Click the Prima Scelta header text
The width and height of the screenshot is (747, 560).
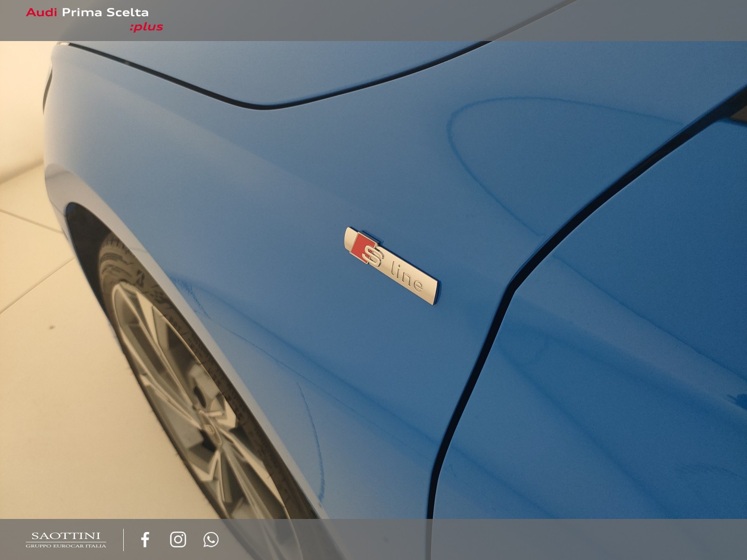click(x=106, y=12)
